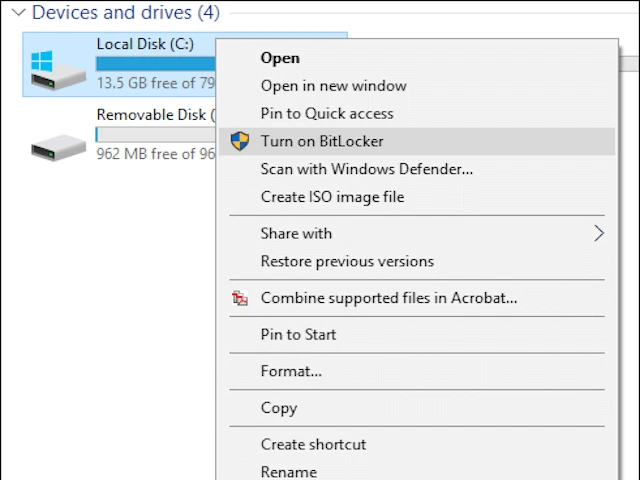The image size is (640, 480).
Task: Click Rename in the context menu
Action: pos(288,471)
